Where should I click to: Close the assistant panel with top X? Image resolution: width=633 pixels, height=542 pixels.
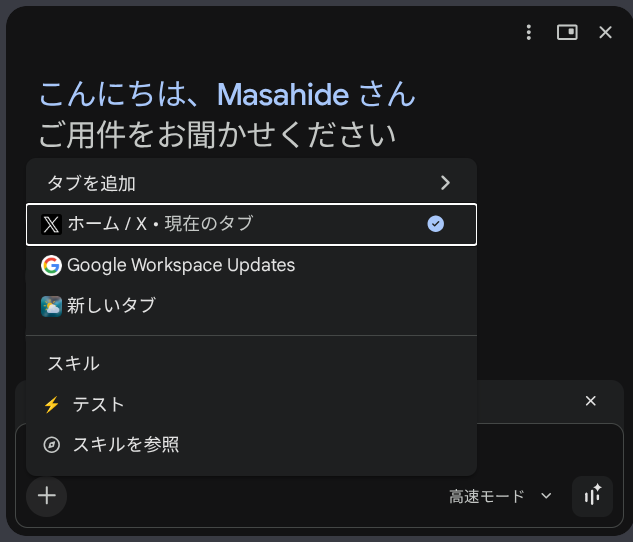pyautogui.click(x=605, y=33)
